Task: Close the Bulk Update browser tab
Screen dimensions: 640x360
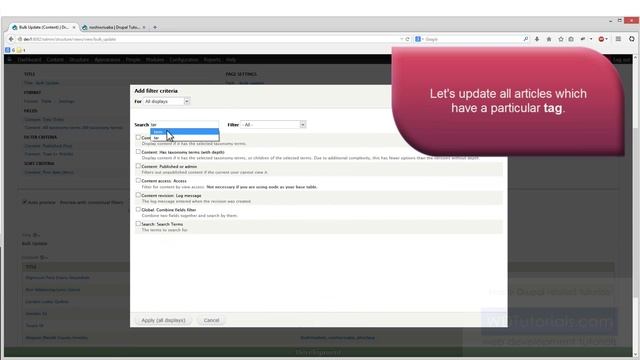Action: (x=74, y=27)
